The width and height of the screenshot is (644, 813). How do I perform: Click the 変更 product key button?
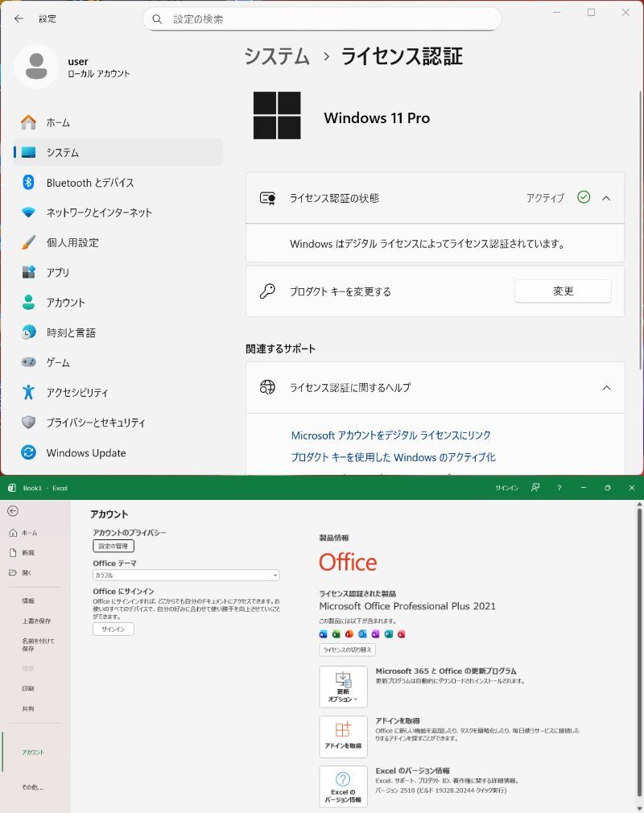[563, 291]
